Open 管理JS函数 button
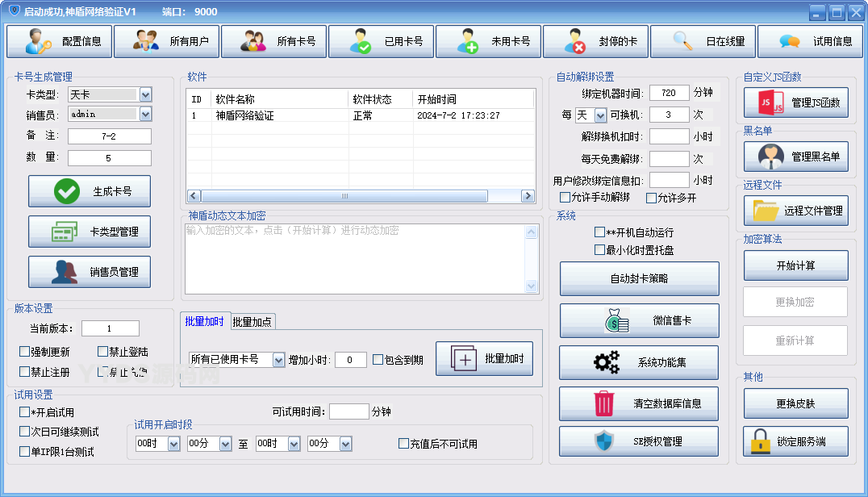Image resolution: width=868 pixels, height=497 pixels. pyautogui.click(x=795, y=102)
